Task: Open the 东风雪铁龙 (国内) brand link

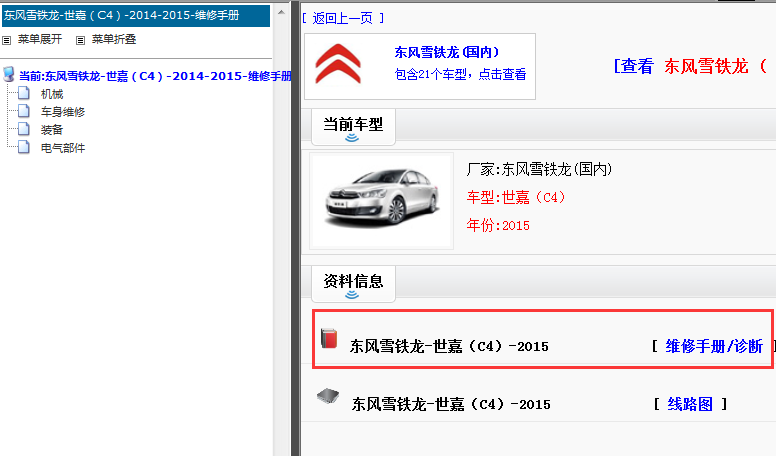Action: click(x=446, y=52)
